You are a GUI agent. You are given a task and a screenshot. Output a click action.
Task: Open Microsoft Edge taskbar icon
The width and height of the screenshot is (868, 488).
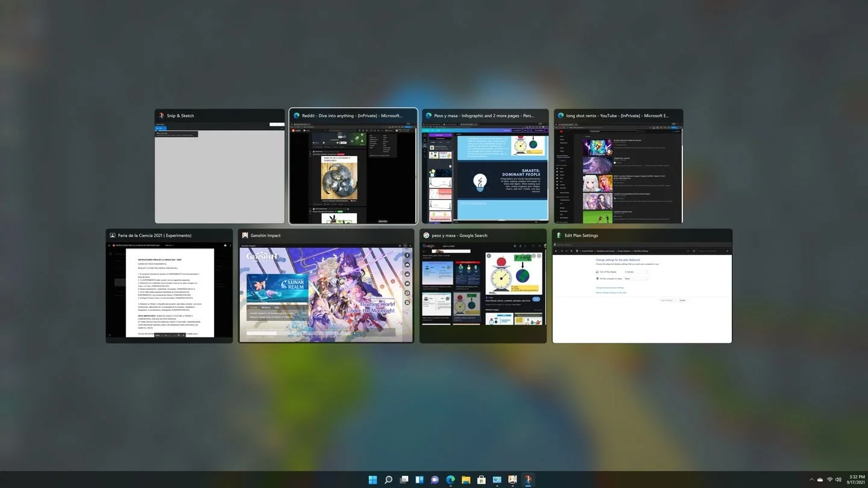(450, 480)
